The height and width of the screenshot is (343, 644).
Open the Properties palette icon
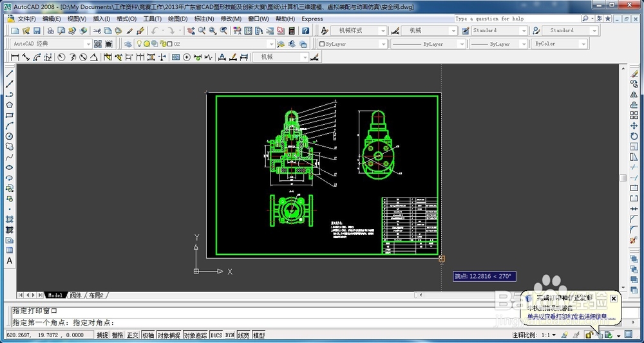pyautogui.click(x=238, y=31)
